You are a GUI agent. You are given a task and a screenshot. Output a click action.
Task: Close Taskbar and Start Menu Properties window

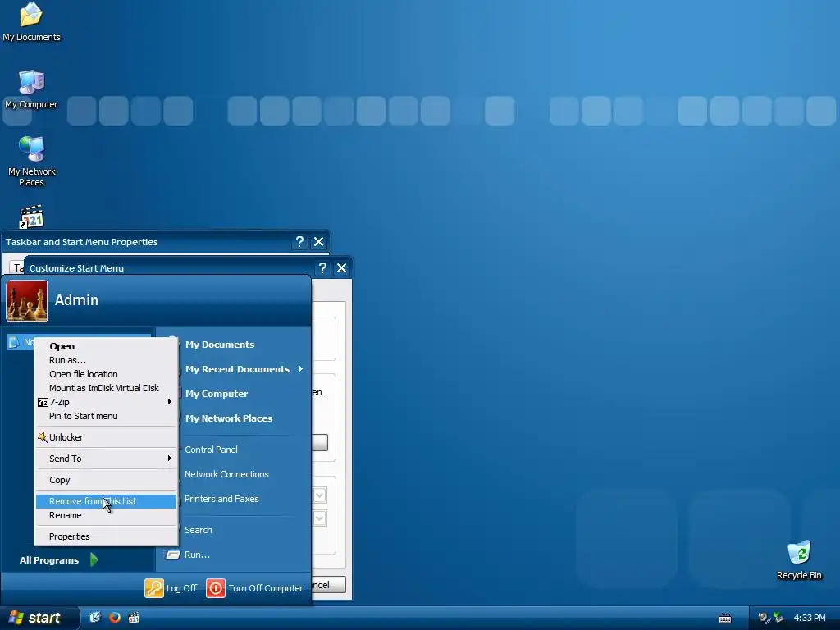tap(319, 242)
